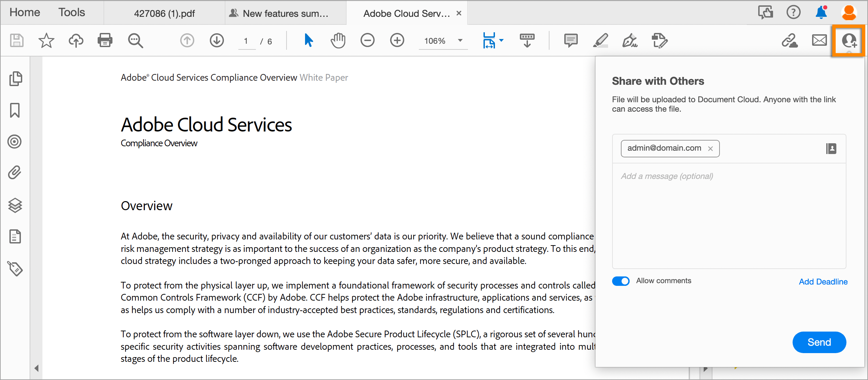Open the Fill & Sign pen tool
The width and height of the screenshot is (868, 380).
point(629,40)
